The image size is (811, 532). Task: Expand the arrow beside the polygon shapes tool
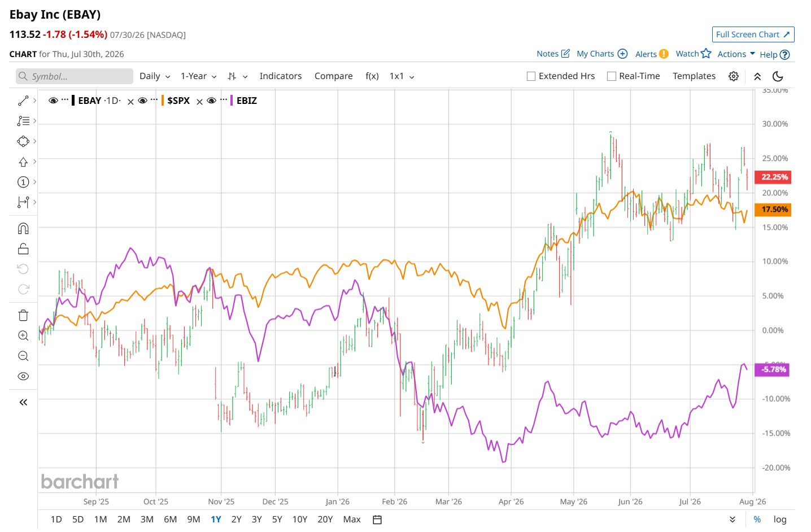tap(35, 141)
